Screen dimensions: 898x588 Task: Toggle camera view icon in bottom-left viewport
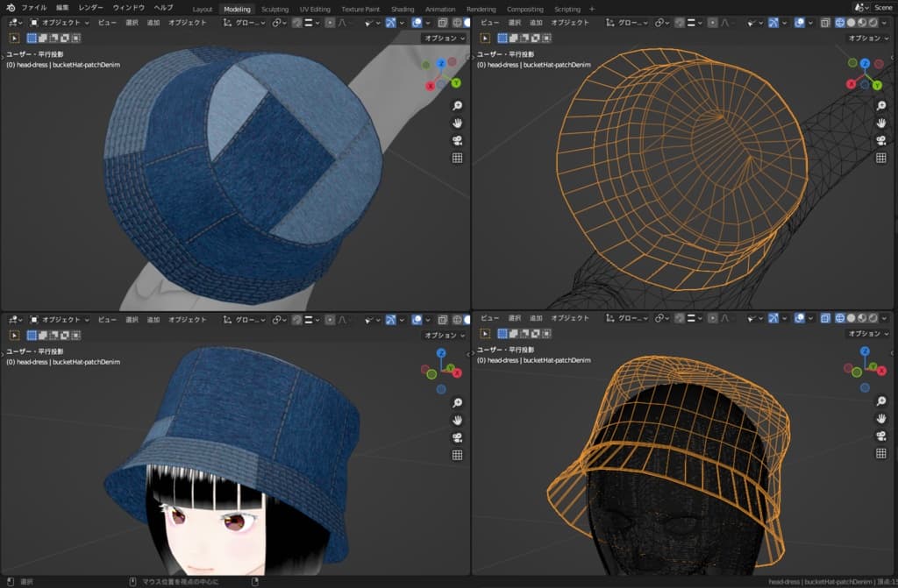coord(457,437)
